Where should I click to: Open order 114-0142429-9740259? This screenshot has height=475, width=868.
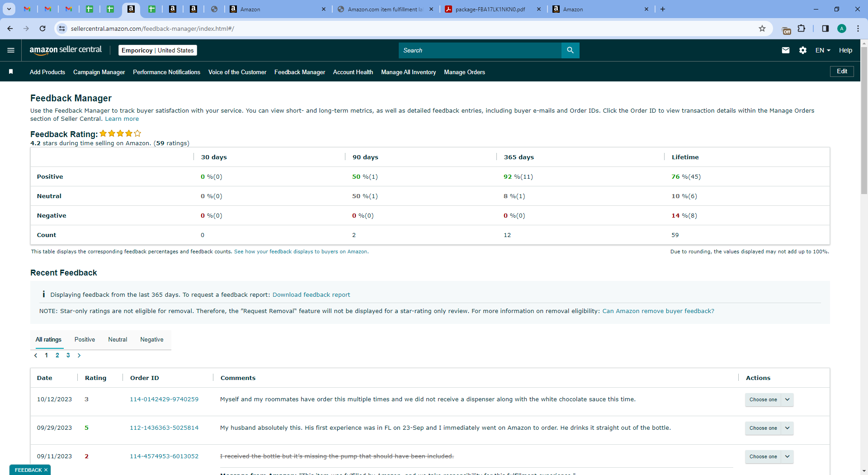click(164, 399)
